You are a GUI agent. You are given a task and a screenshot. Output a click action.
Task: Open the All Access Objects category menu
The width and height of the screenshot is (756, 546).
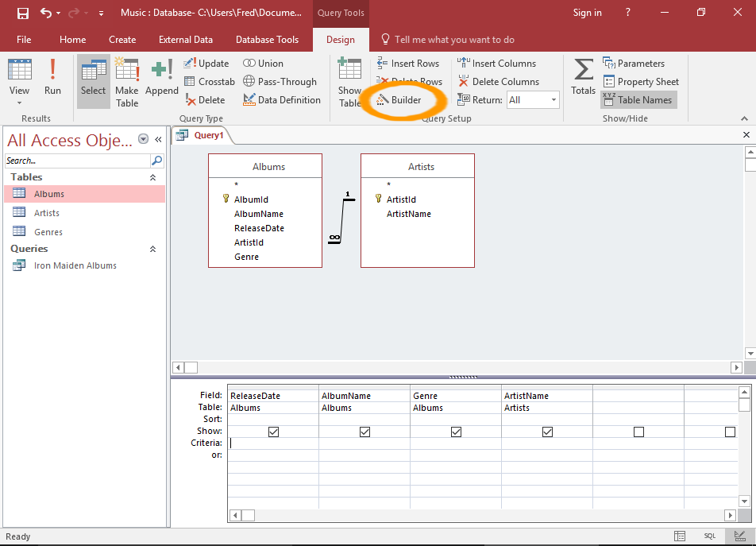(143, 139)
